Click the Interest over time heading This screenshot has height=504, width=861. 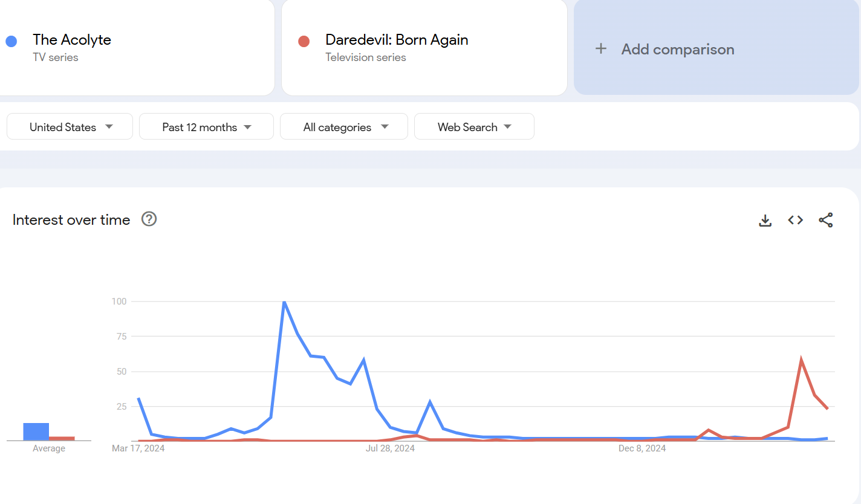[71, 220]
